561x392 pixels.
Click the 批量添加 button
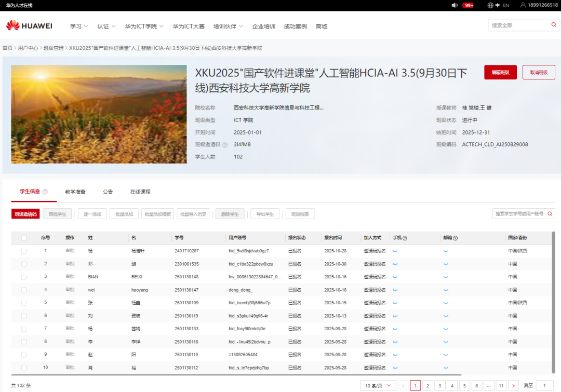click(124, 214)
